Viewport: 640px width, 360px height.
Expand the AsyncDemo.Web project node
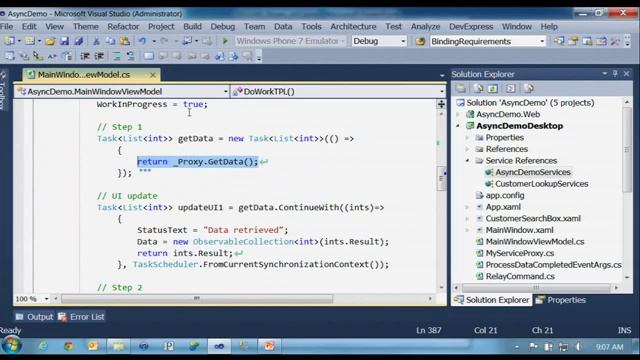pos(458,114)
